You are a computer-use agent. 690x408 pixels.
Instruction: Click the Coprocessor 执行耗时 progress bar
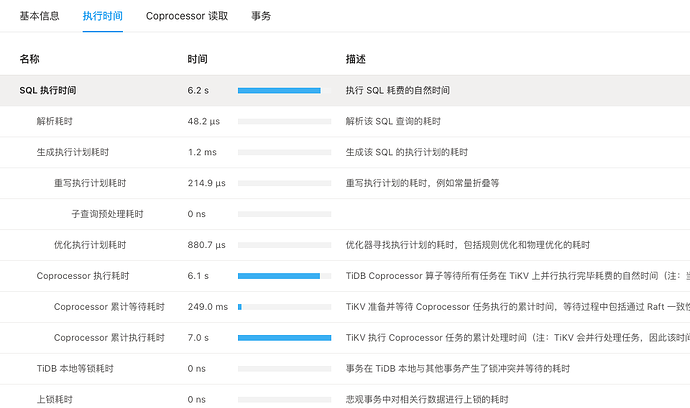tap(284, 276)
